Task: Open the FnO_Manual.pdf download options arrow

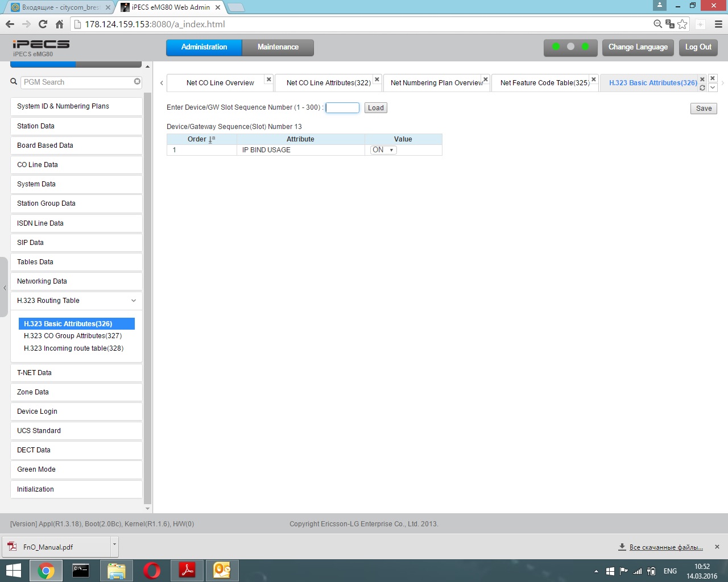Action: tap(114, 545)
